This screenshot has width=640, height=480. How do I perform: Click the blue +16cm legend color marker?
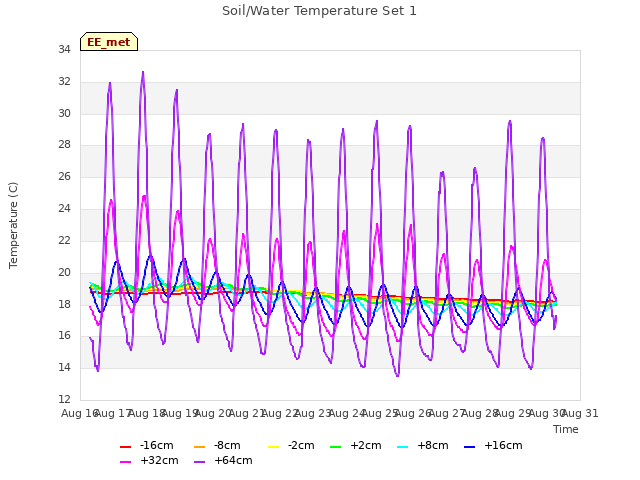470,447
